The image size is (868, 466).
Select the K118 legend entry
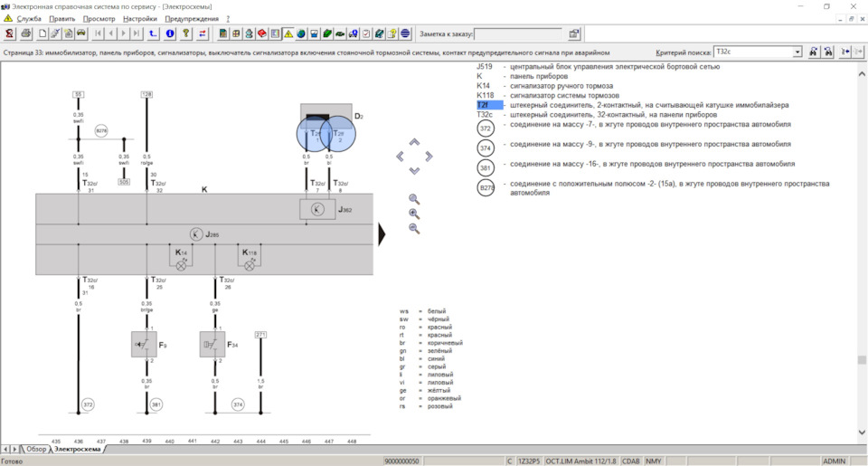(548, 95)
